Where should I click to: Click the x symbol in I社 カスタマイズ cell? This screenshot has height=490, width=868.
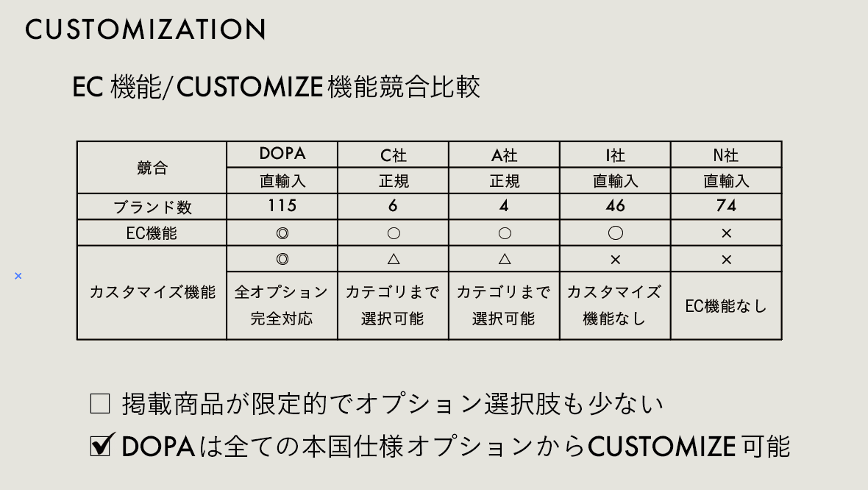coord(615,260)
